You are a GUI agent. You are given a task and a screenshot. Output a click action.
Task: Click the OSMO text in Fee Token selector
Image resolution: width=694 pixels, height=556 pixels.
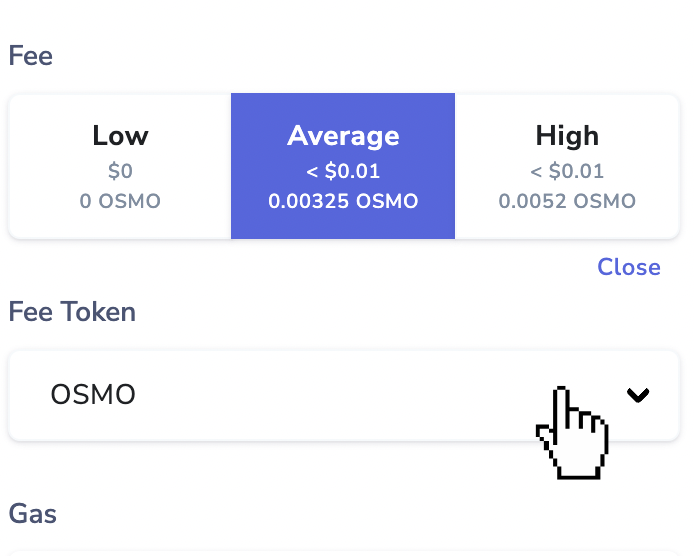93,394
